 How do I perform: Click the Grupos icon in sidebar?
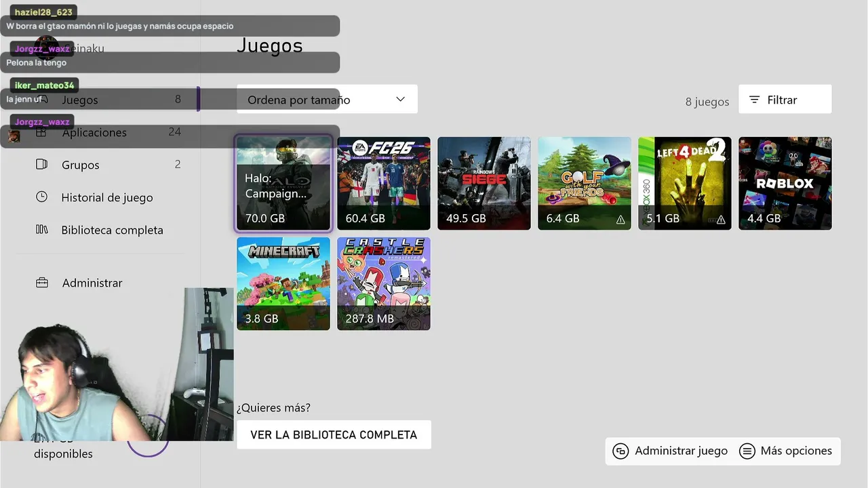[41, 164]
